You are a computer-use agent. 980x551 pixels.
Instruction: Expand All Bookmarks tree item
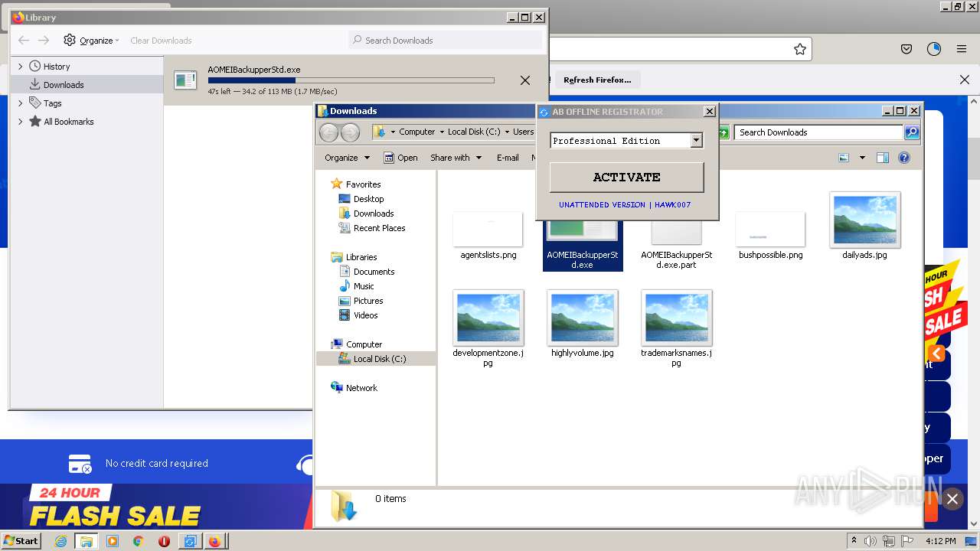pyautogui.click(x=21, y=122)
